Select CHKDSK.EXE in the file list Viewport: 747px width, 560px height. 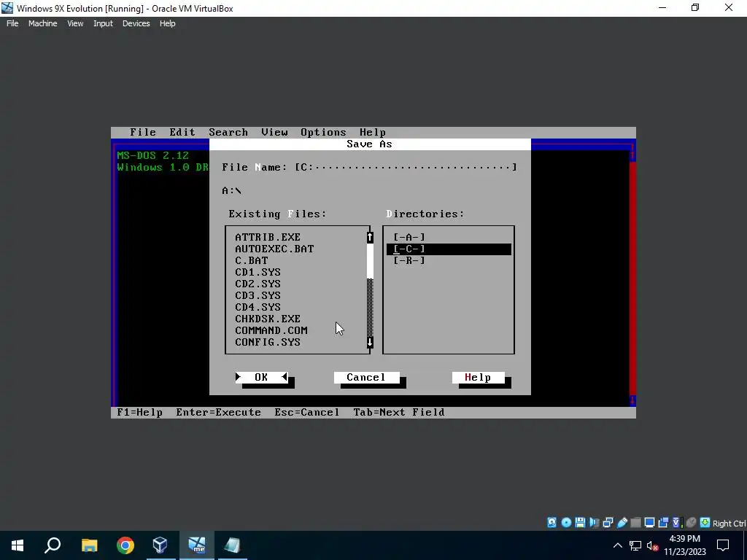pyautogui.click(x=268, y=319)
